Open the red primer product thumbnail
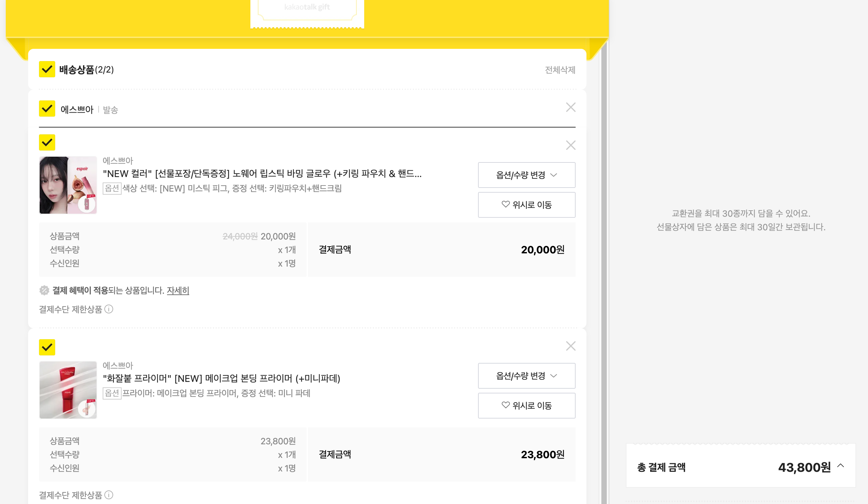This screenshot has width=868, height=504. coord(68,390)
